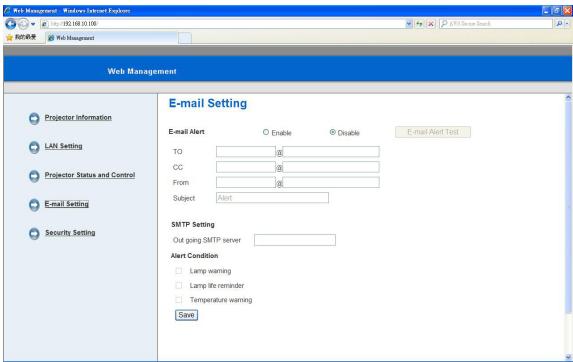Click the TO domain field
This screenshot has height=362, width=573.
[331, 152]
